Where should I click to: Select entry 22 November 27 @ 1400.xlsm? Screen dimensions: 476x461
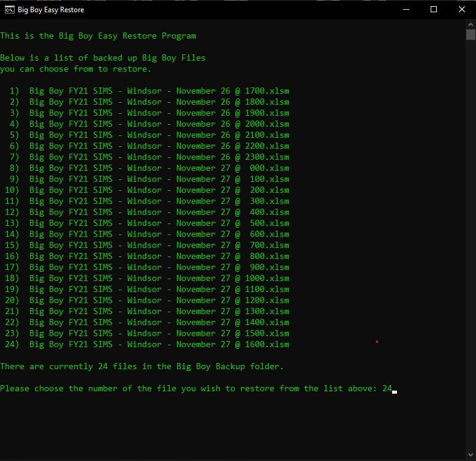[147, 323]
